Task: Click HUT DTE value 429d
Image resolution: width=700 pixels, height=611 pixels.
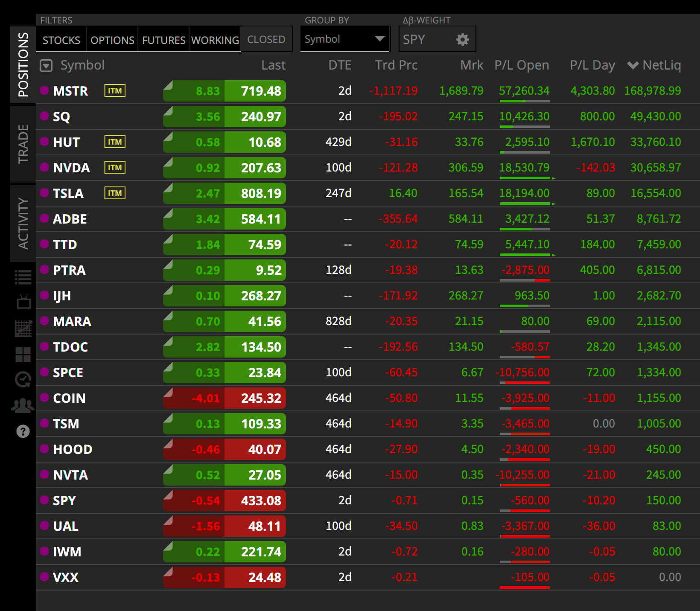Action: coord(338,142)
